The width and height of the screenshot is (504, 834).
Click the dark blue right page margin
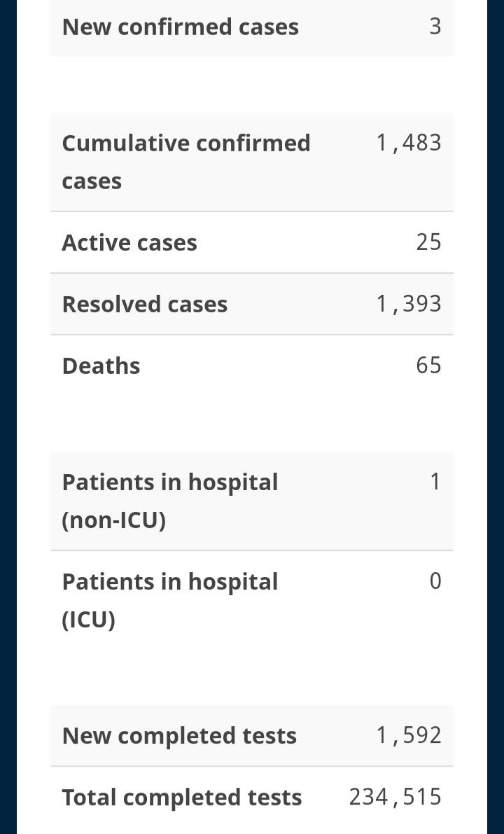(x=496, y=417)
